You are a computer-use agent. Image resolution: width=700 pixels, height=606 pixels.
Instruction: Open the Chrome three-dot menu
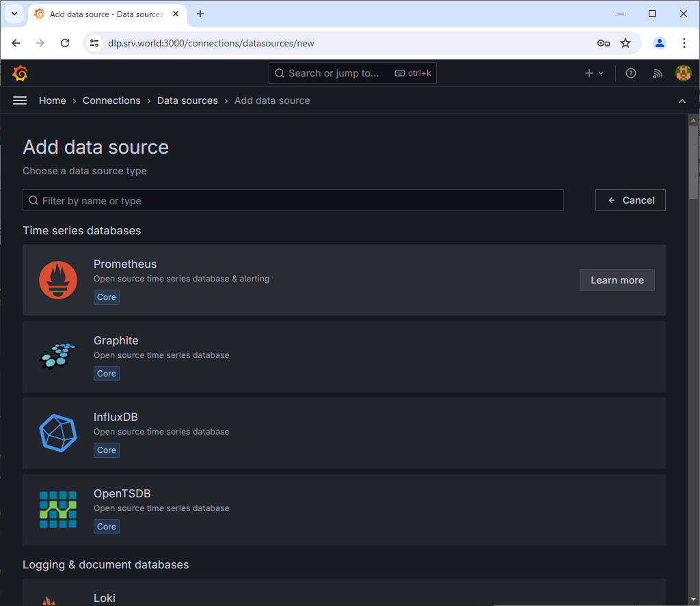pyautogui.click(x=684, y=43)
